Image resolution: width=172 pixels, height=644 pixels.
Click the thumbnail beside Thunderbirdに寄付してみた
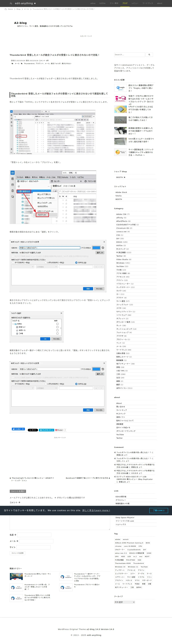pos(16,576)
